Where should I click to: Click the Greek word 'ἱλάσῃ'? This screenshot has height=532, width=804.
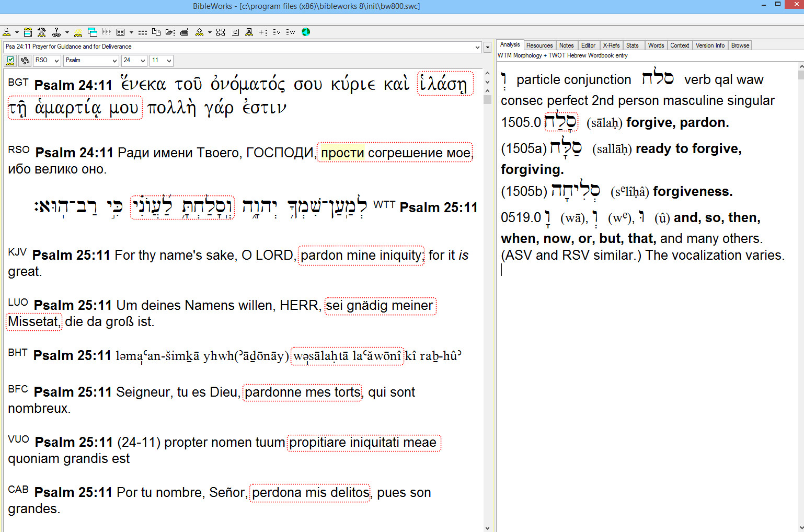coord(444,84)
